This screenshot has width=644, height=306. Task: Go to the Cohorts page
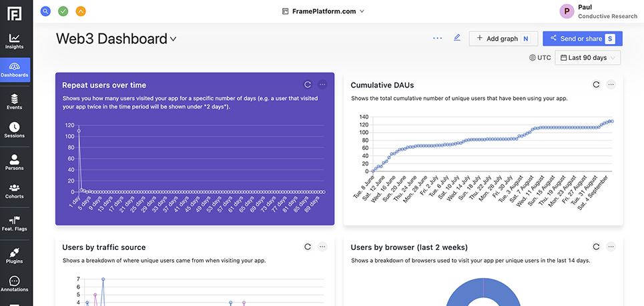[x=15, y=191]
